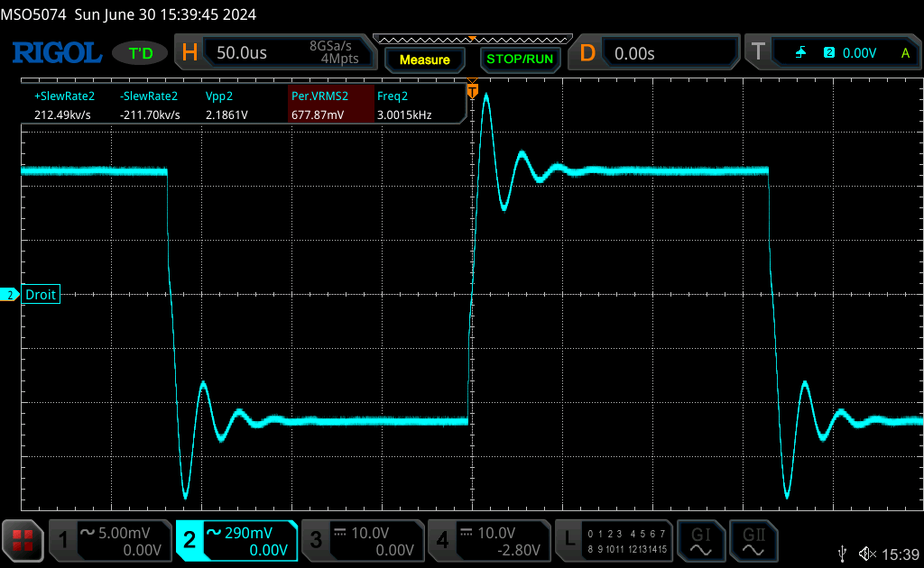Click the 15:39 clock
Screen dimensions: 924x568
point(901,554)
